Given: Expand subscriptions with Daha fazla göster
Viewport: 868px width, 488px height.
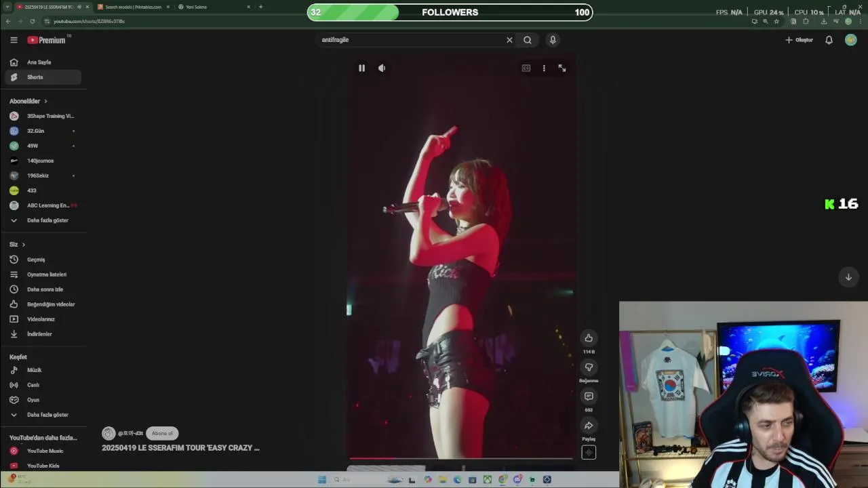Looking at the screenshot, I should [43, 220].
